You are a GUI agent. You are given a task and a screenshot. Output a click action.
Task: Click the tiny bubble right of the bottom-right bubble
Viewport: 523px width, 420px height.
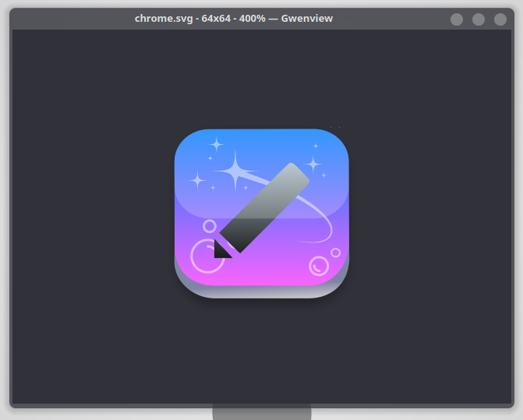[x=335, y=252]
